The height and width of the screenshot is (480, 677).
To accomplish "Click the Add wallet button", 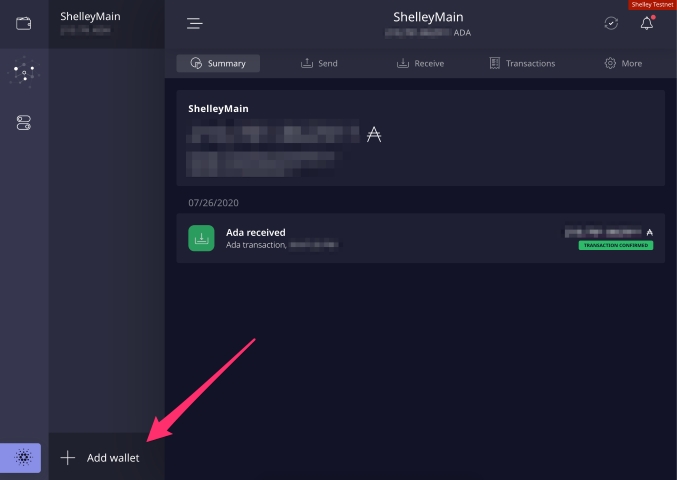I will [x=101, y=458].
